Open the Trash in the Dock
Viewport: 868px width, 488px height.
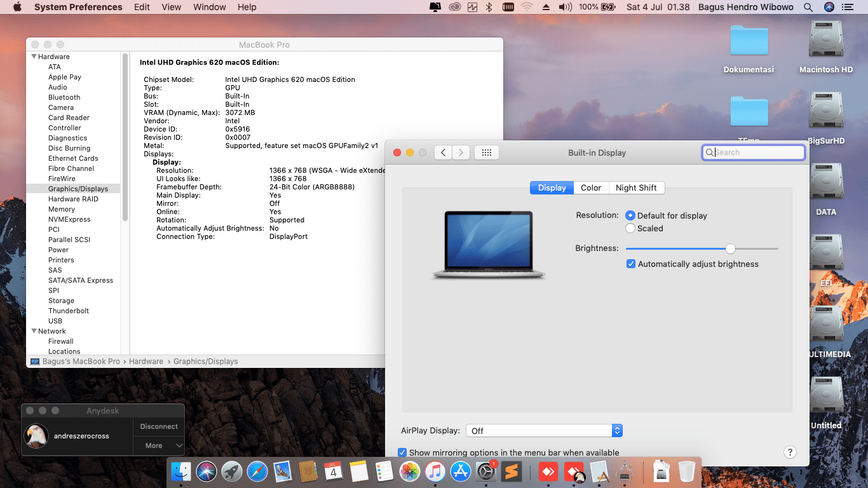(x=687, y=471)
